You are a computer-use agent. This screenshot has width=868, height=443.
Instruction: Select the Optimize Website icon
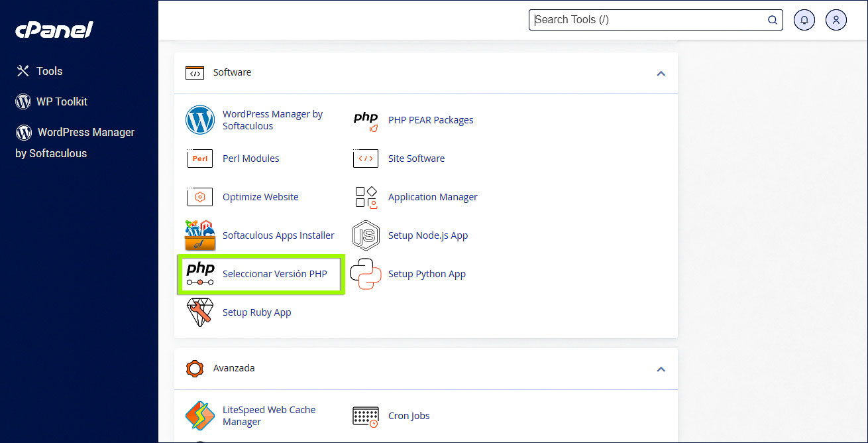pyautogui.click(x=200, y=197)
